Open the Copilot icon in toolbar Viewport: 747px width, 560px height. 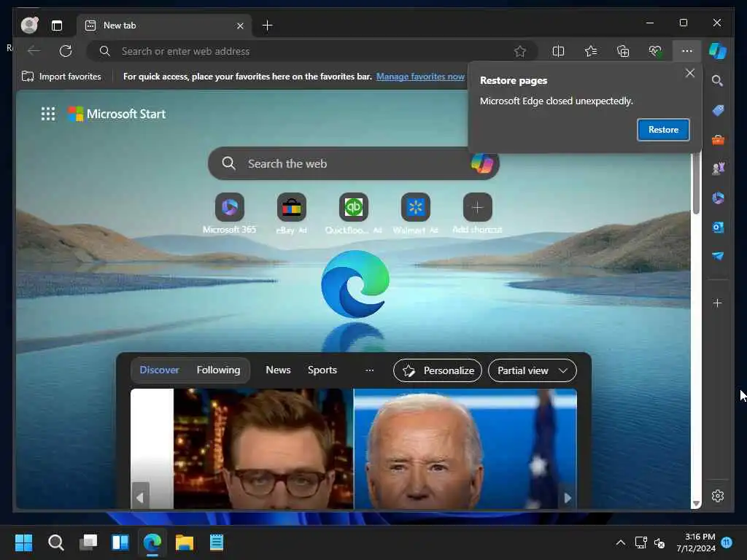coord(718,51)
